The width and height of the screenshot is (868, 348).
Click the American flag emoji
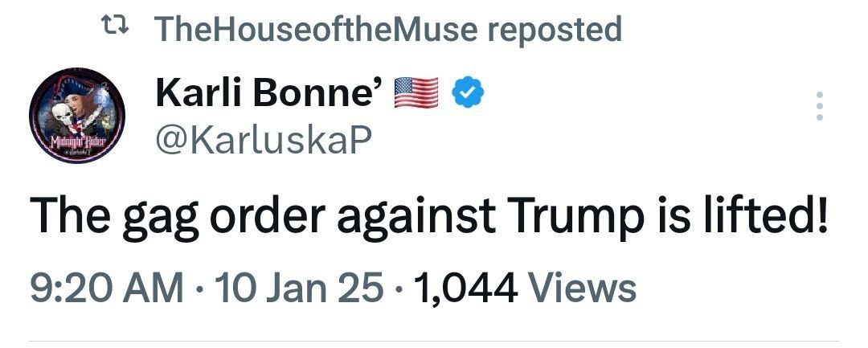(416, 95)
